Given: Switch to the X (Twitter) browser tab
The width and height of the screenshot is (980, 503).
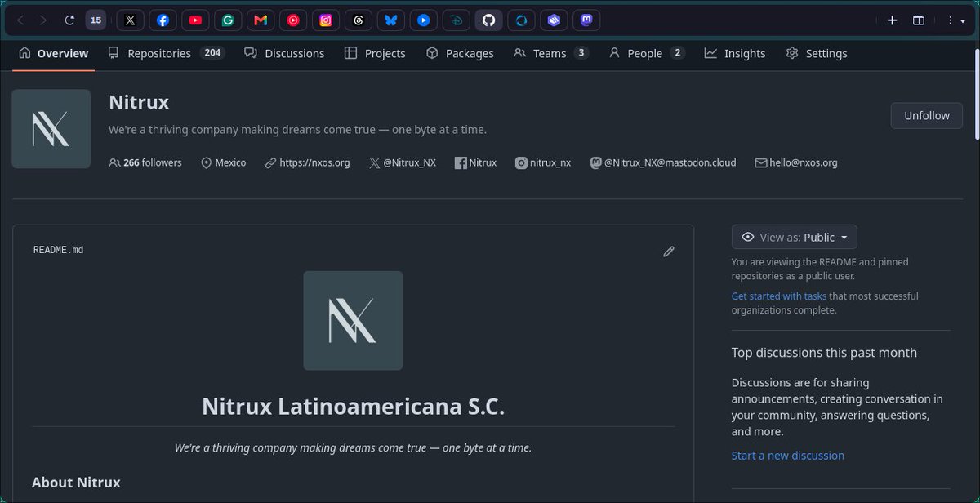Looking at the screenshot, I should 131,20.
